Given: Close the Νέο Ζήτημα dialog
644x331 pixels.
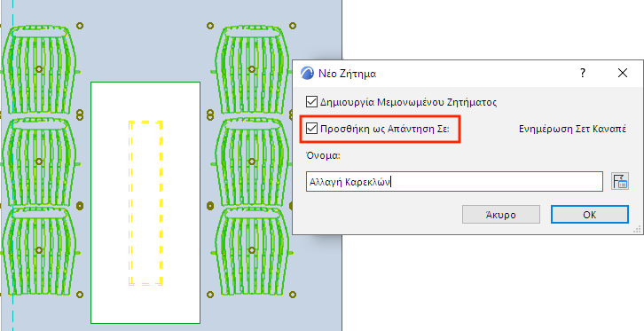Looking at the screenshot, I should [x=623, y=74].
